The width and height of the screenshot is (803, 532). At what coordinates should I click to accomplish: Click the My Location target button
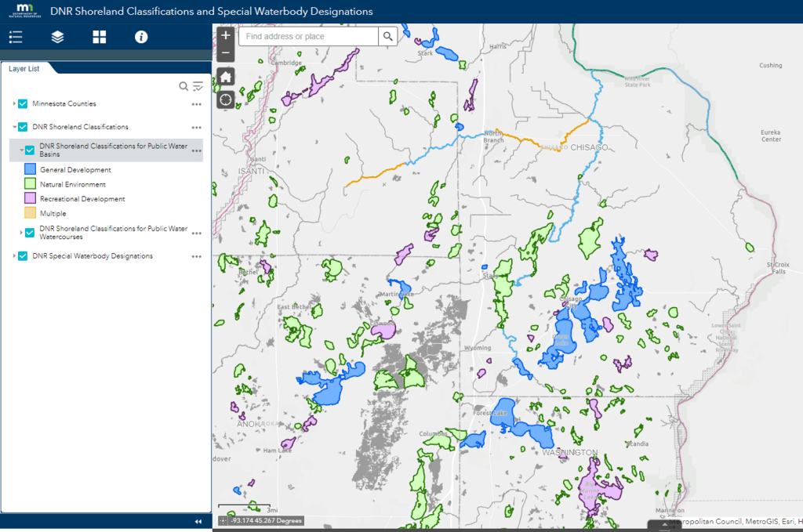coord(225,99)
